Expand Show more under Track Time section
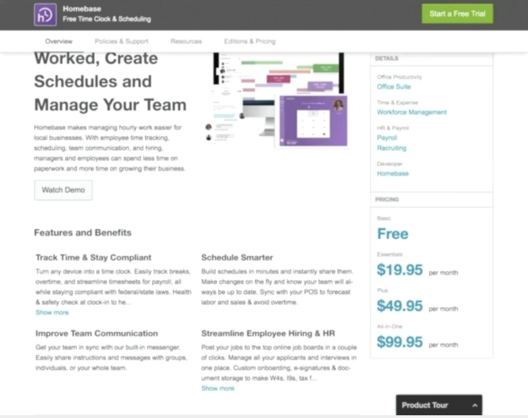 52,313
